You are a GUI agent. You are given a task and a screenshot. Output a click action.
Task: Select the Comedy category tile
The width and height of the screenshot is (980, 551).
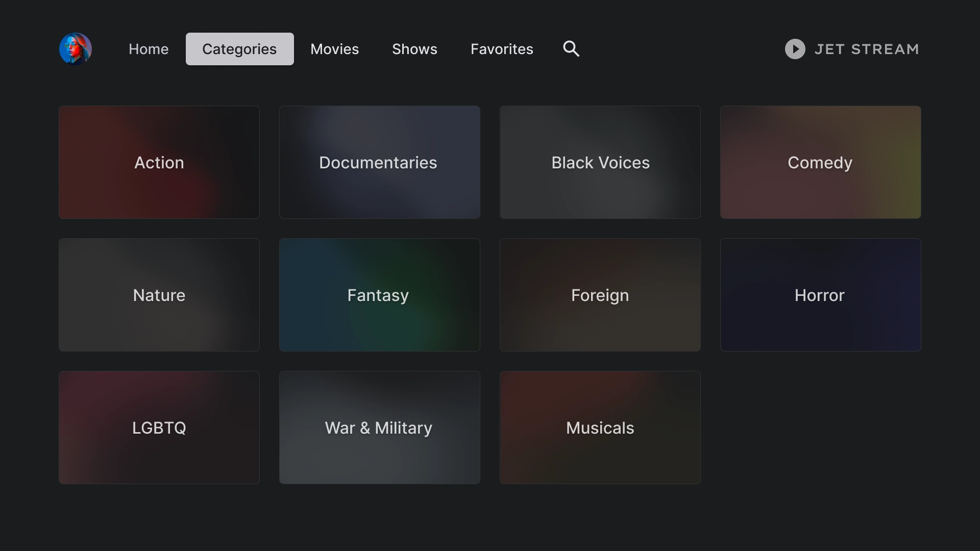(820, 162)
